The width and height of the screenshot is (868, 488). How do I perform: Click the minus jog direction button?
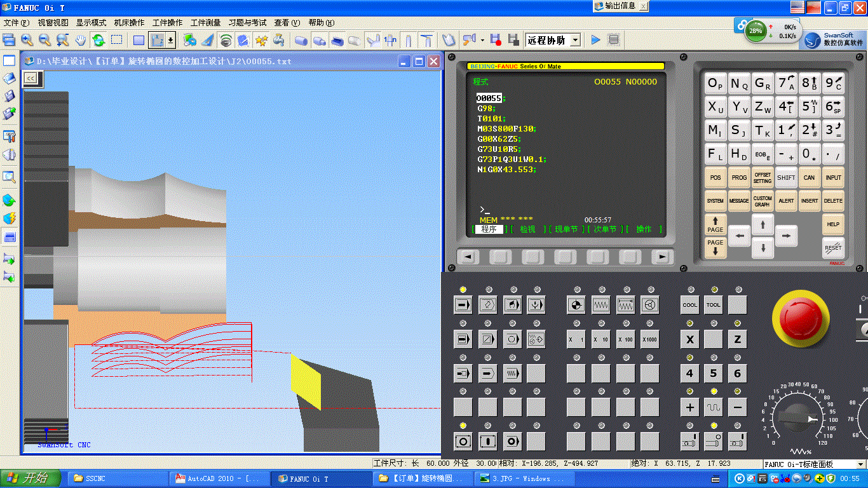coord(737,407)
